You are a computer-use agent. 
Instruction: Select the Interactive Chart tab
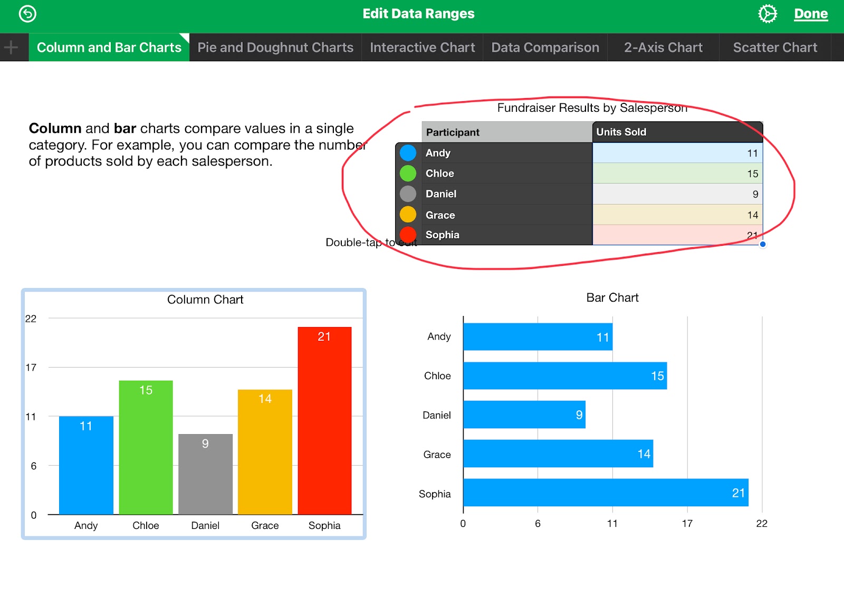click(x=422, y=47)
